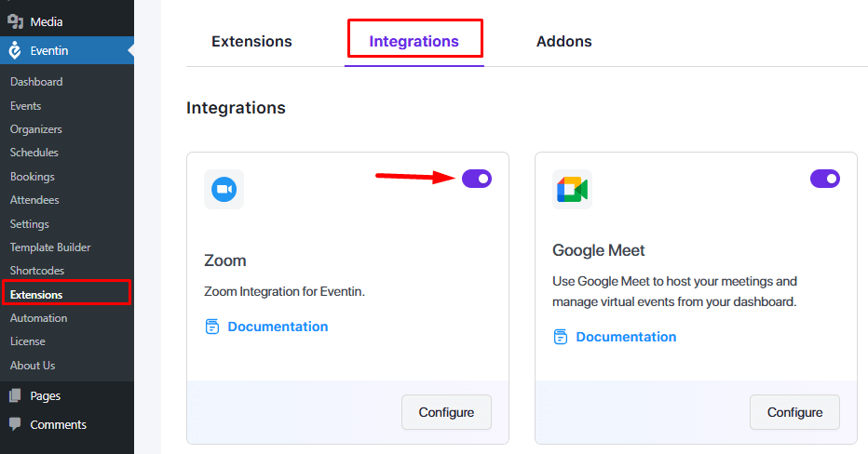Click the Comments bubble icon in sidebar
Screen dimensions: 868x454
[x=15, y=424]
